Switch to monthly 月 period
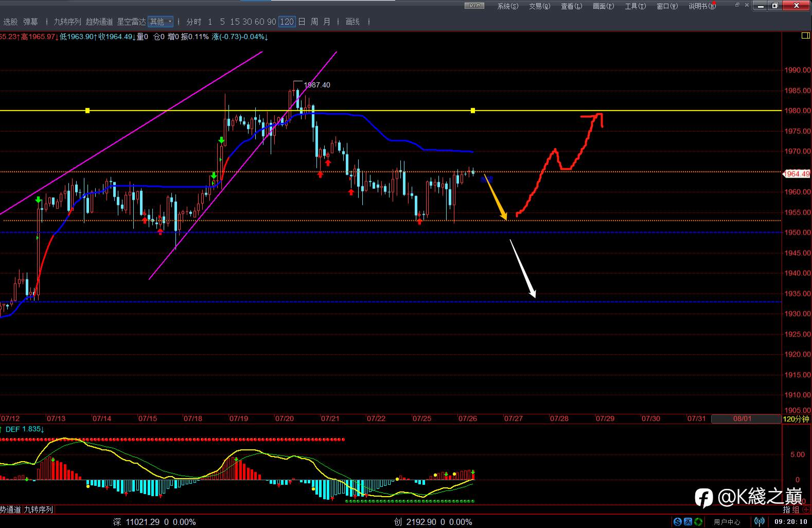This screenshot has width=812, height=528. (327, 22)
